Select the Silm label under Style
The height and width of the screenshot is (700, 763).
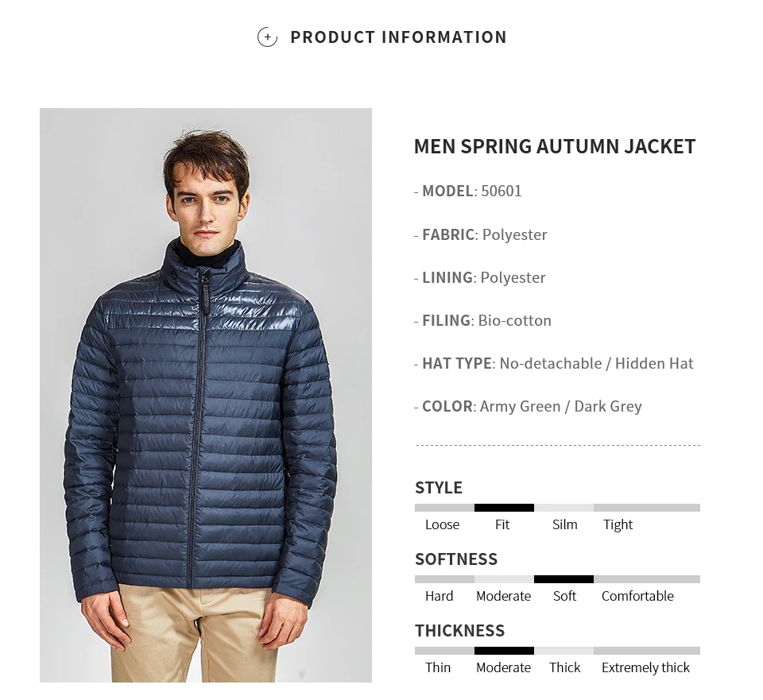[564, 524]
